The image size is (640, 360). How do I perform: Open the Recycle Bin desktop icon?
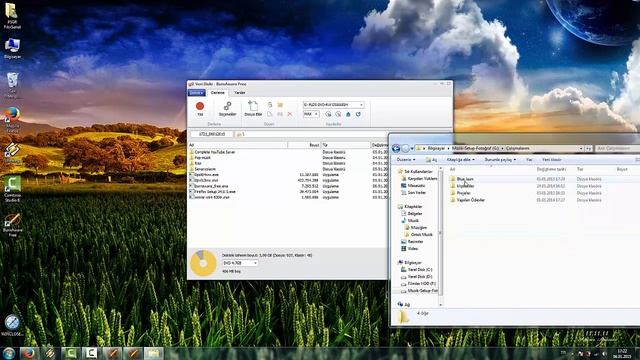(x=12, y=85)
